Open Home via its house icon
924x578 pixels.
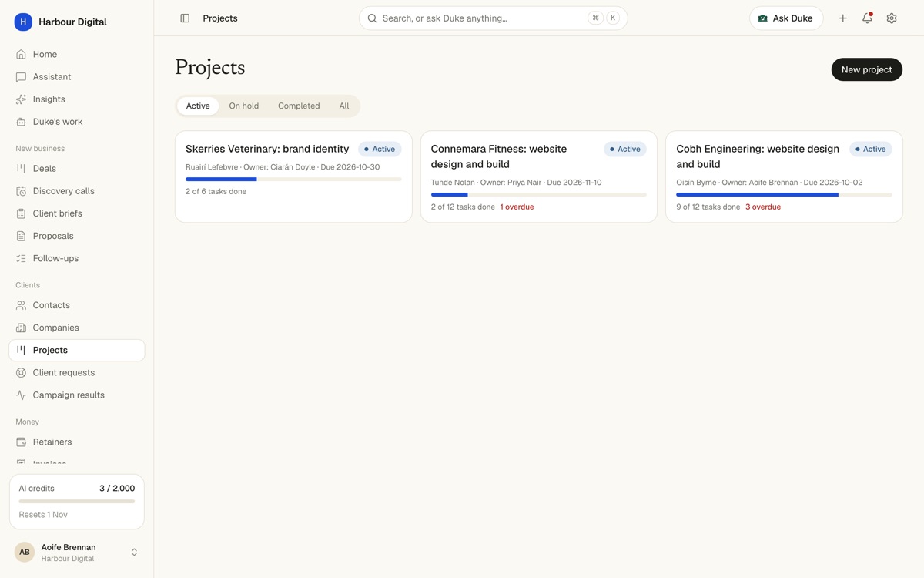point(21,55)
